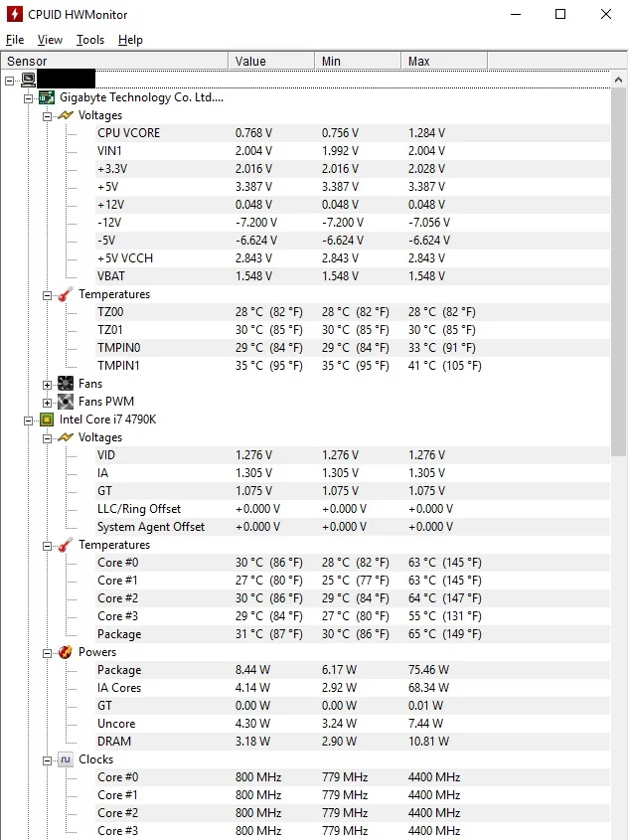Open the Tools menu

coord(90,40)
